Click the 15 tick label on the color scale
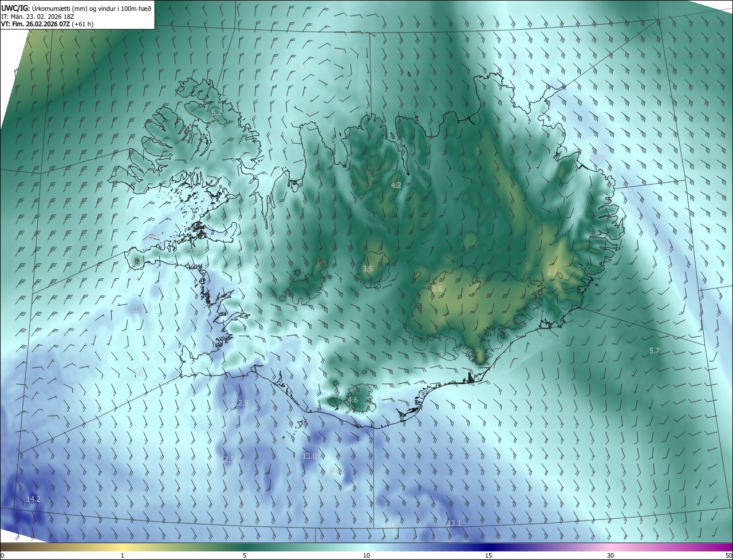 488,555
